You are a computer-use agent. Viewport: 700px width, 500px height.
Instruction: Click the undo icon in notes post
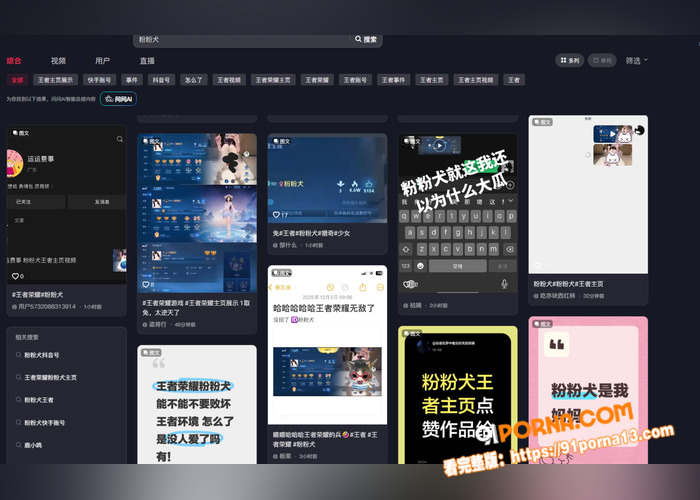[330, 287]
